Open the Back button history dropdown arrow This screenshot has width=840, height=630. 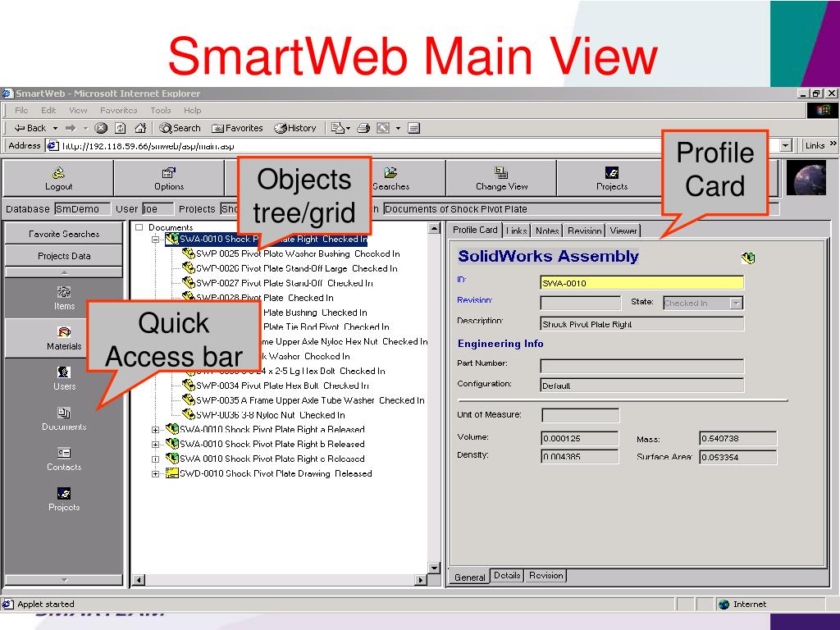55,129
